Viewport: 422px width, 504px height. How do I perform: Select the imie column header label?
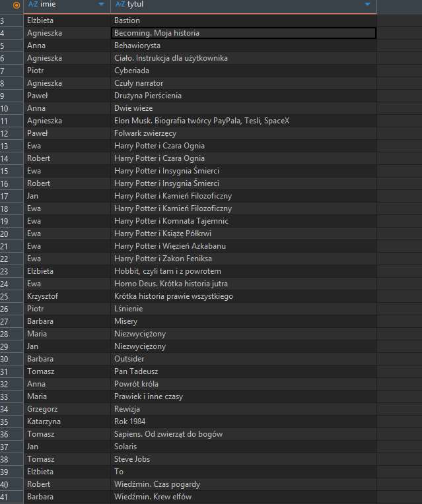point(48,5)
